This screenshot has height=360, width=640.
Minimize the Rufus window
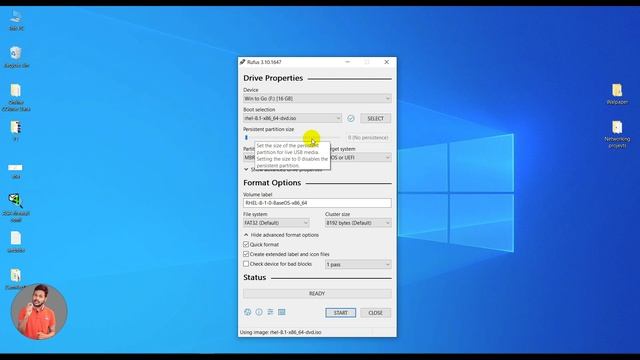348,62
